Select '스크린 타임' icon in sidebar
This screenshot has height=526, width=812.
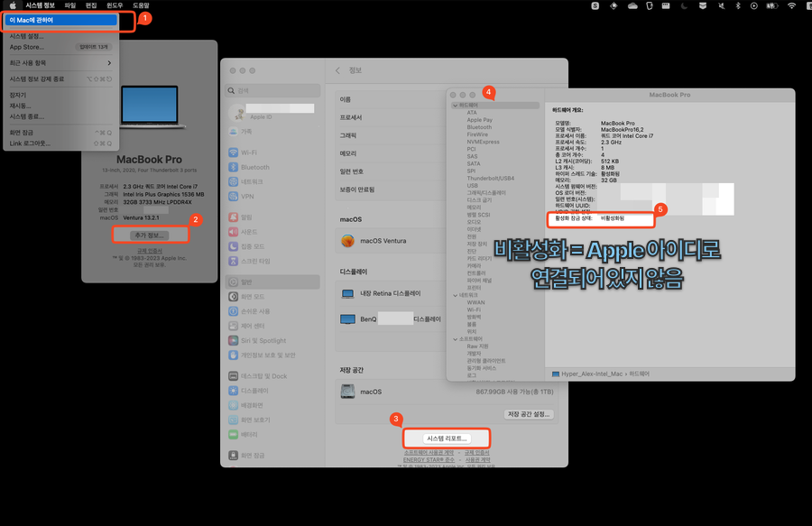[x=234, y=261]
